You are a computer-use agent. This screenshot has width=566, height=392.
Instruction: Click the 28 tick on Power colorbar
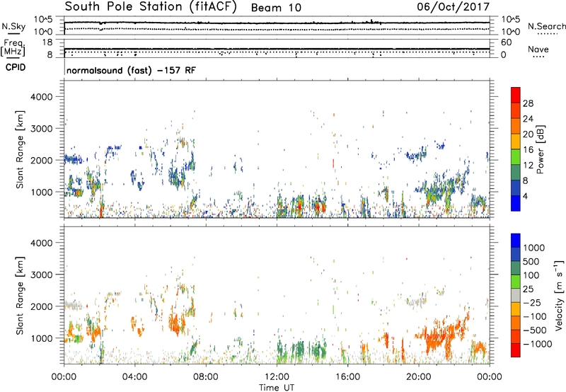[528, 103]
